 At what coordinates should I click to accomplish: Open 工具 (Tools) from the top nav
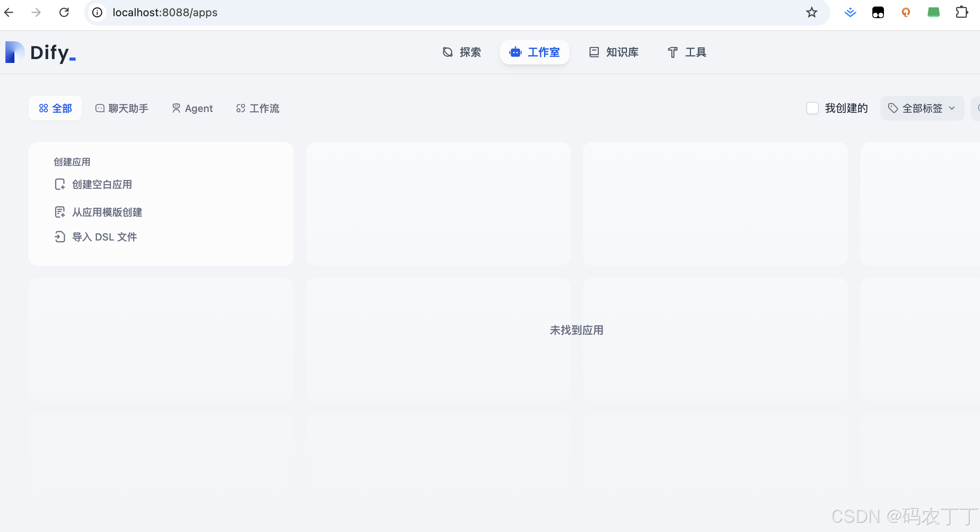click(687, 52)
